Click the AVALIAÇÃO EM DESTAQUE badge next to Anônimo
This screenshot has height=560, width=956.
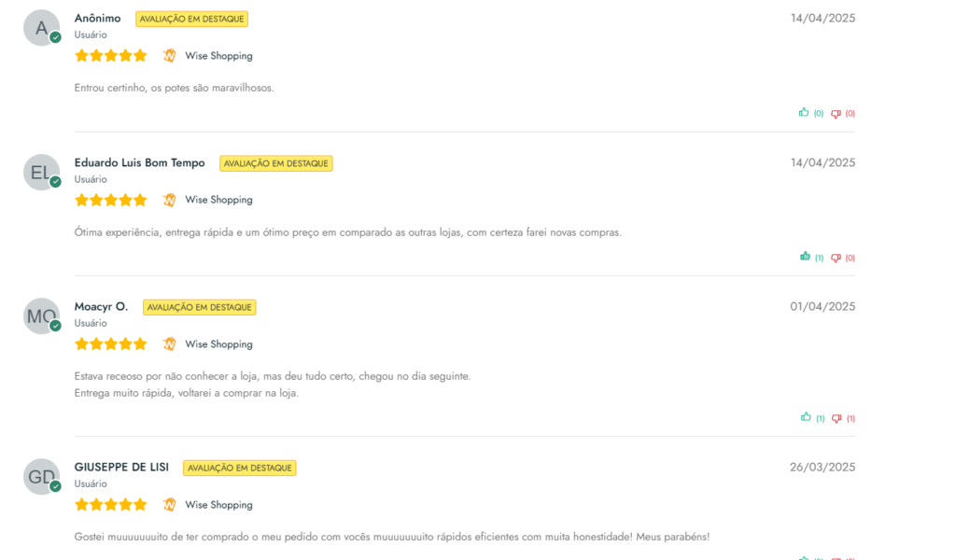coord(191,19)
